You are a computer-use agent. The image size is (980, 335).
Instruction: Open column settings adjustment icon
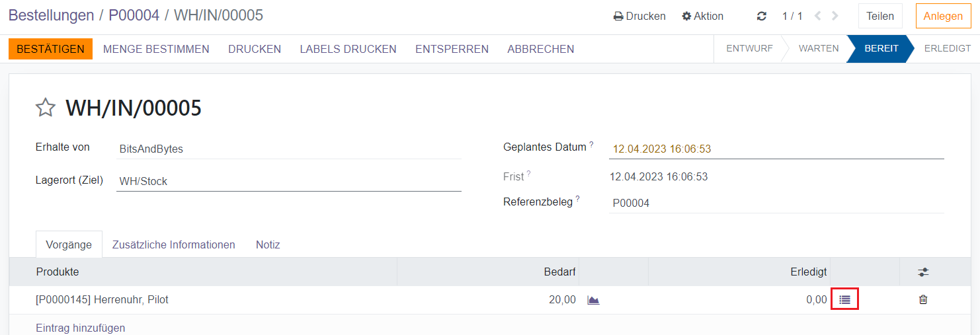[x=923, y=272]
